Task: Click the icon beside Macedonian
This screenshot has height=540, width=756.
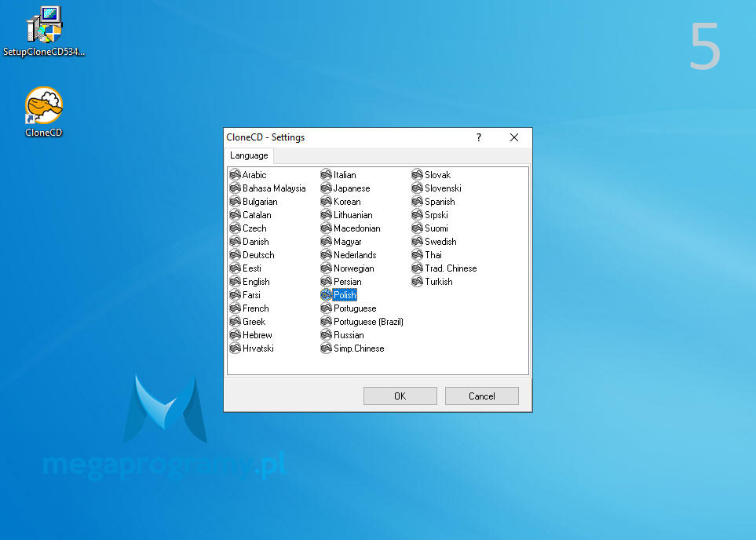Action: point(327,228)
